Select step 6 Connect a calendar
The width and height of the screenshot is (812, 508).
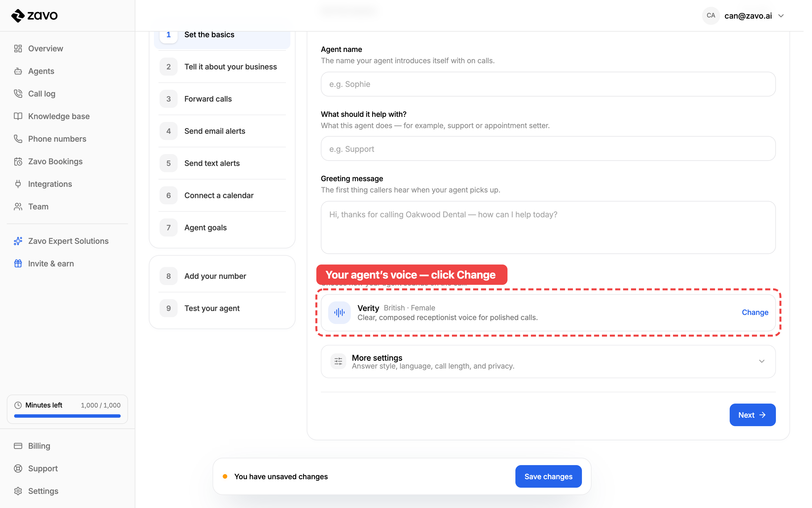pos(222,196)
